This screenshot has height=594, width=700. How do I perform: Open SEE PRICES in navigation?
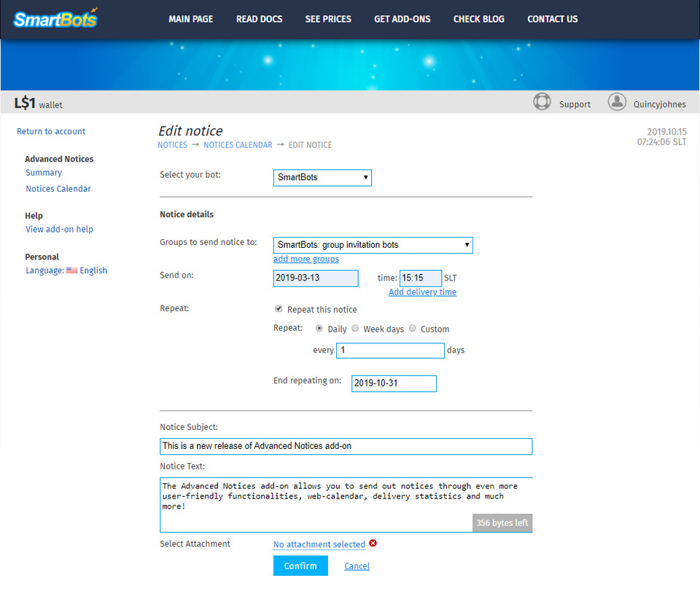(328, 19)
